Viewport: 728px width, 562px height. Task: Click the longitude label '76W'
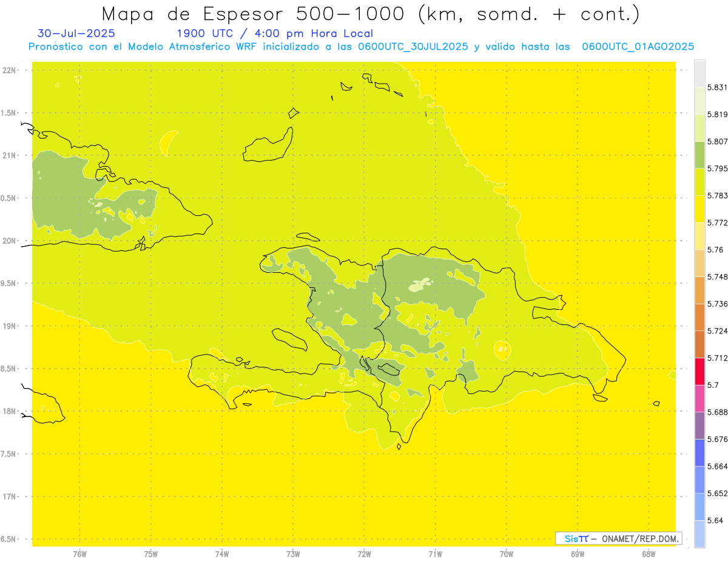tap(79, 554)
